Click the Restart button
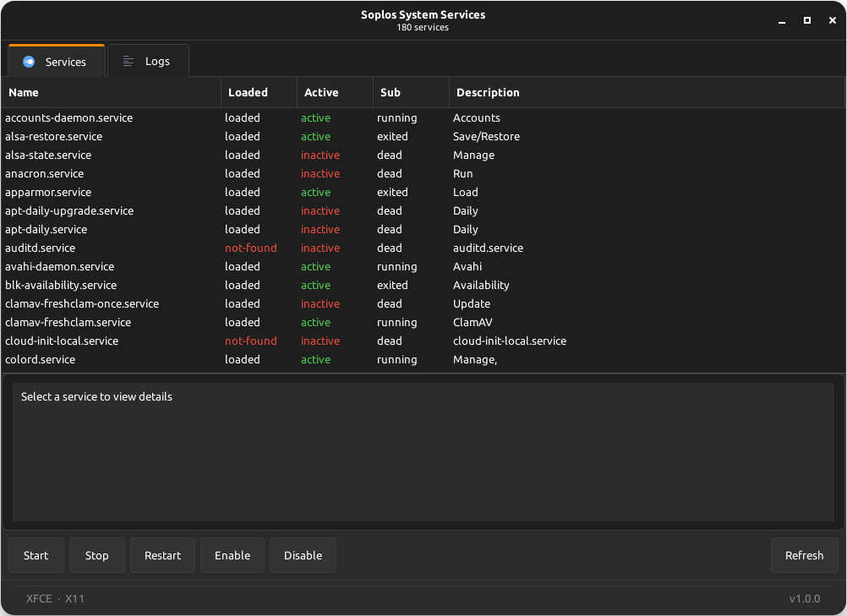The image size is (847, 616). [162, 555]
